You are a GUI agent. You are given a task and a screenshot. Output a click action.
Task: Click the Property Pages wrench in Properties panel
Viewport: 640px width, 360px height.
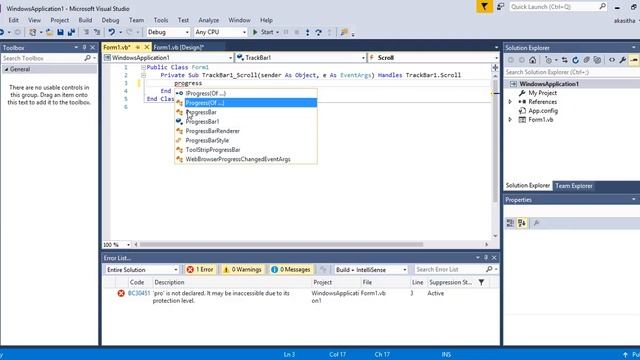click(x=537, y=223)
